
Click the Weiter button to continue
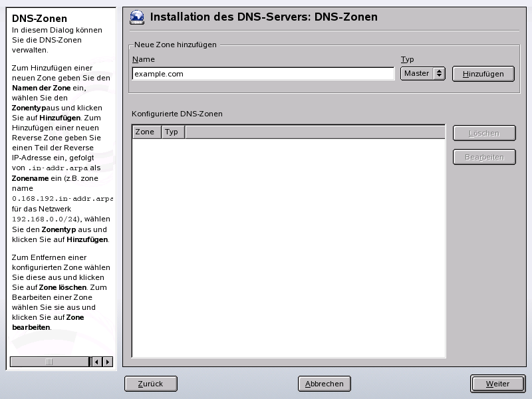click(x=497, y=384)
